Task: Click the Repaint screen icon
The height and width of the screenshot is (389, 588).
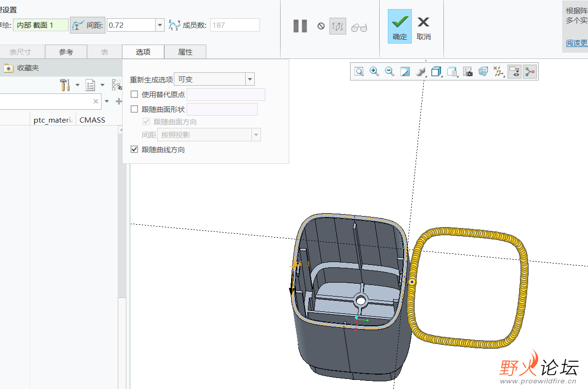Action: [x=405, y=72]
